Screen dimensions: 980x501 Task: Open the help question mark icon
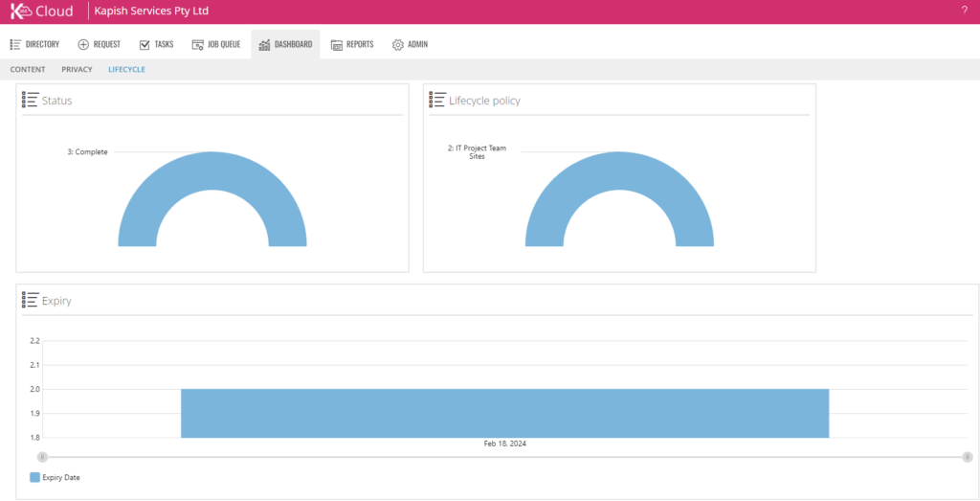(964, 11)
